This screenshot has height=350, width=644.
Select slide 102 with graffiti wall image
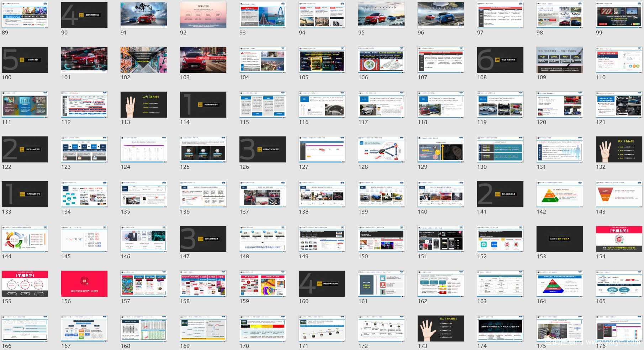click(x=144, y=60)
